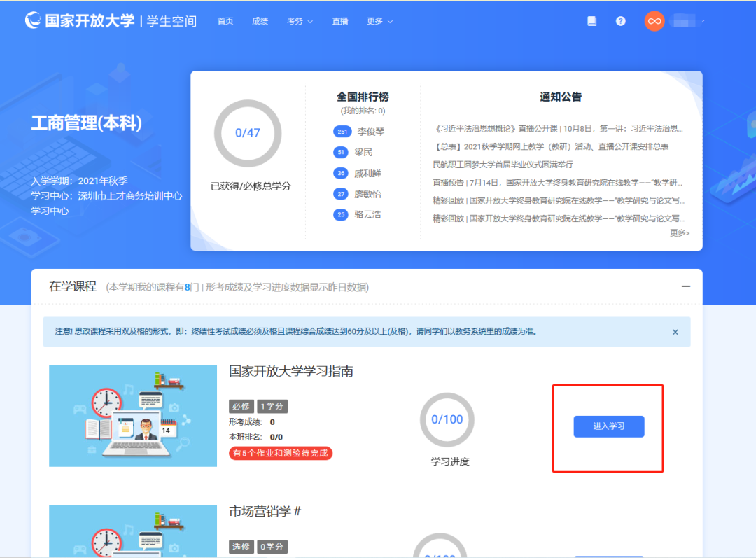Click 骆云浩 name in leaderboard
The height and width of the screenshot is (558, 756).
coord(367,215)
